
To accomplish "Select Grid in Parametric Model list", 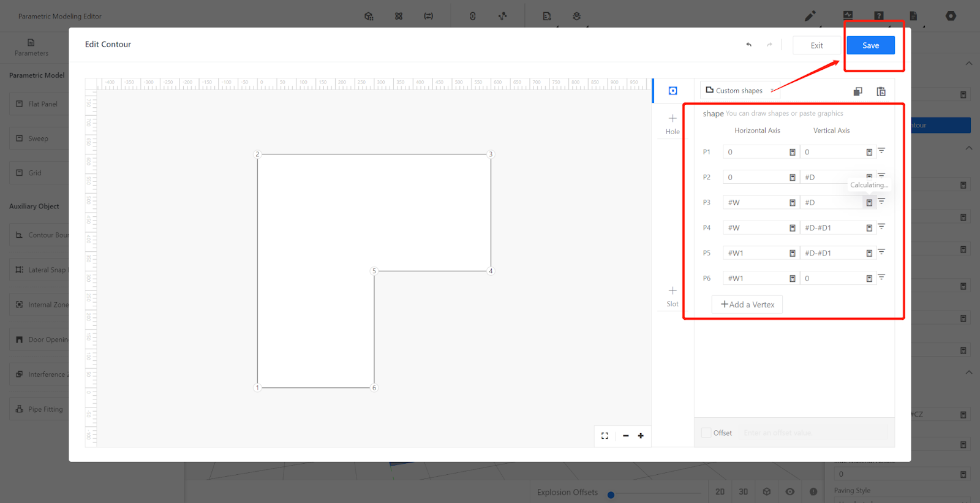I will [39, 173].
